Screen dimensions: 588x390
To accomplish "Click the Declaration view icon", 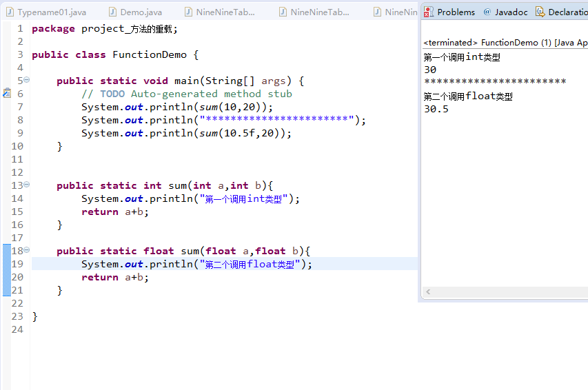I will click(540, 12).
